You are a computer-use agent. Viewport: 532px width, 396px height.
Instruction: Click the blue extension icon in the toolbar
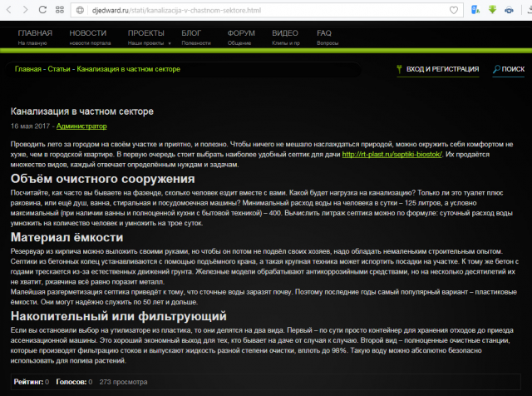(x=509, y=10)
